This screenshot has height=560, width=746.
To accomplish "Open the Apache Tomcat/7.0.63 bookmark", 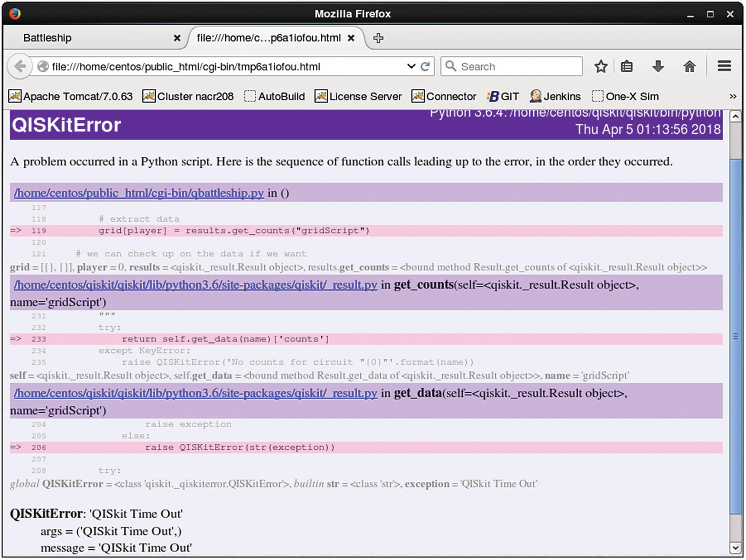I will coord(71,96).
